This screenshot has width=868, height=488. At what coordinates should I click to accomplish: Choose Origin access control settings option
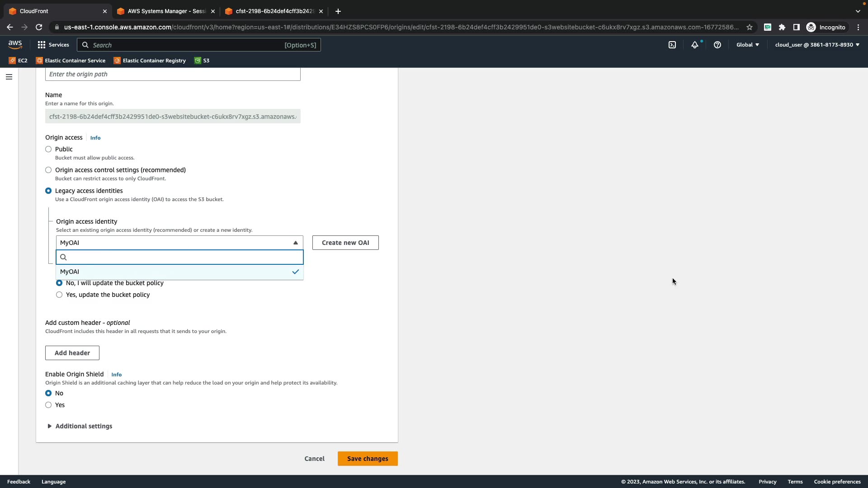pyautogui.click(x=48, y=170)
